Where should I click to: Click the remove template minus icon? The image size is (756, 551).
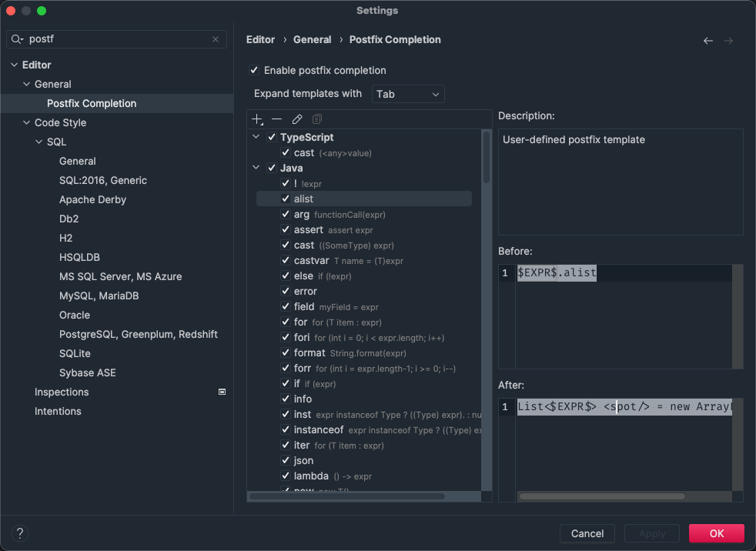[277, 119]
